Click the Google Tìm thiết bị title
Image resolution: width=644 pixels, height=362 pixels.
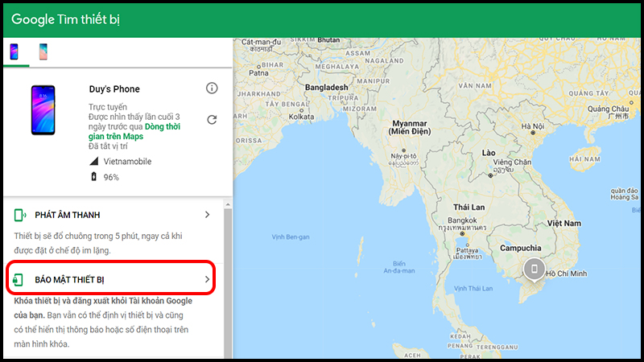65,19
